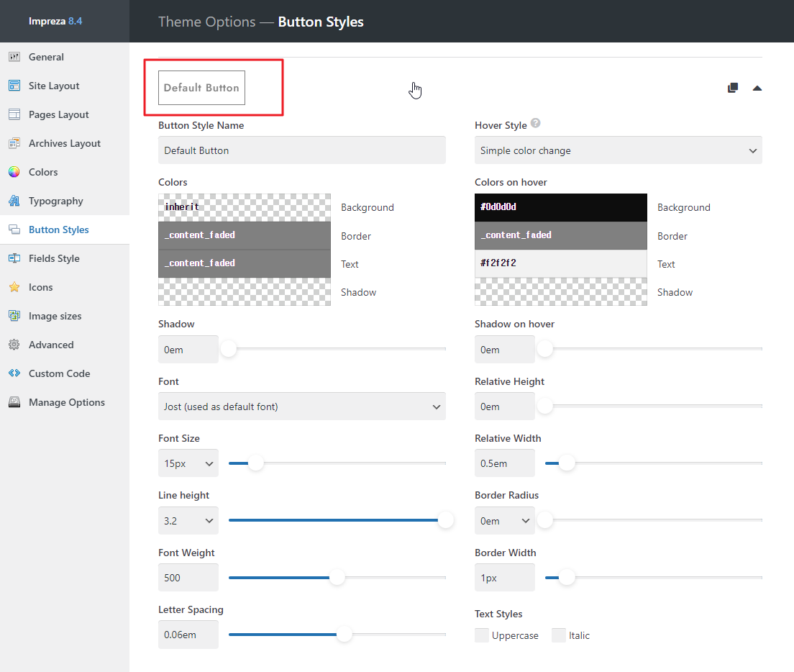This screenshot has width=794, height=672.
Task: Click the Advanced gear icon
Action: [14, 345]
